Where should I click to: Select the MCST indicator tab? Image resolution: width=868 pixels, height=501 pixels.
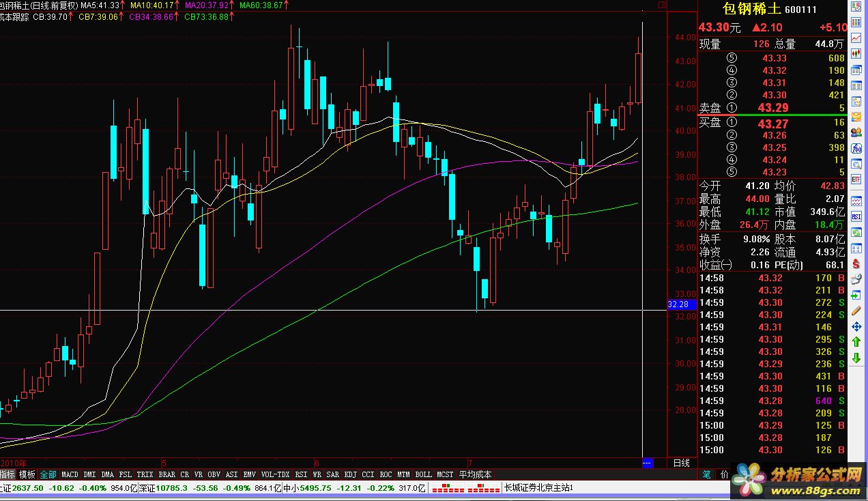point(445,474)
